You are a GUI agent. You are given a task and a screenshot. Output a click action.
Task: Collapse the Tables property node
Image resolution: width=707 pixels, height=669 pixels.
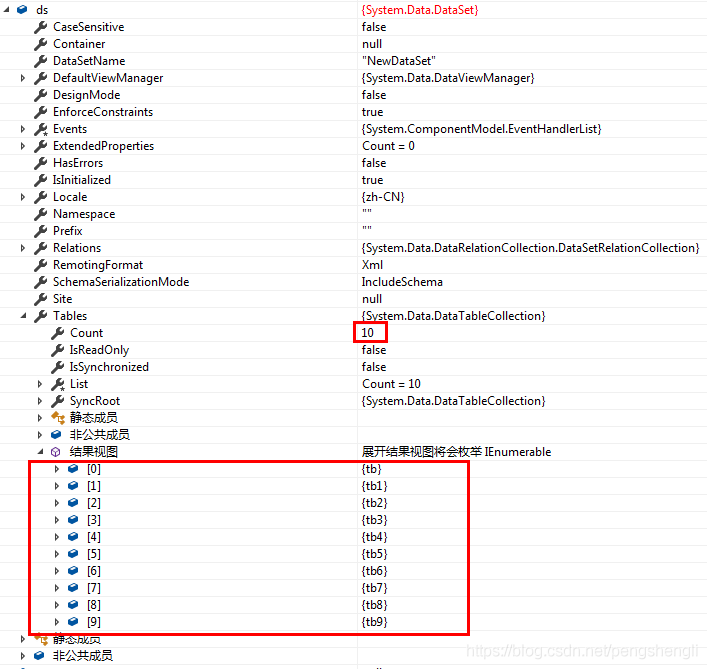pos(23,316)
